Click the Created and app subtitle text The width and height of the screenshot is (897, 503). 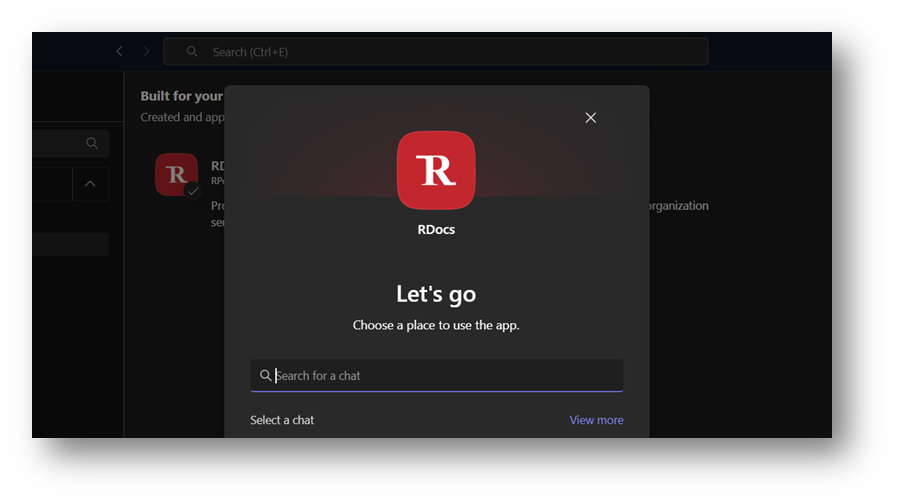(182, 117)
